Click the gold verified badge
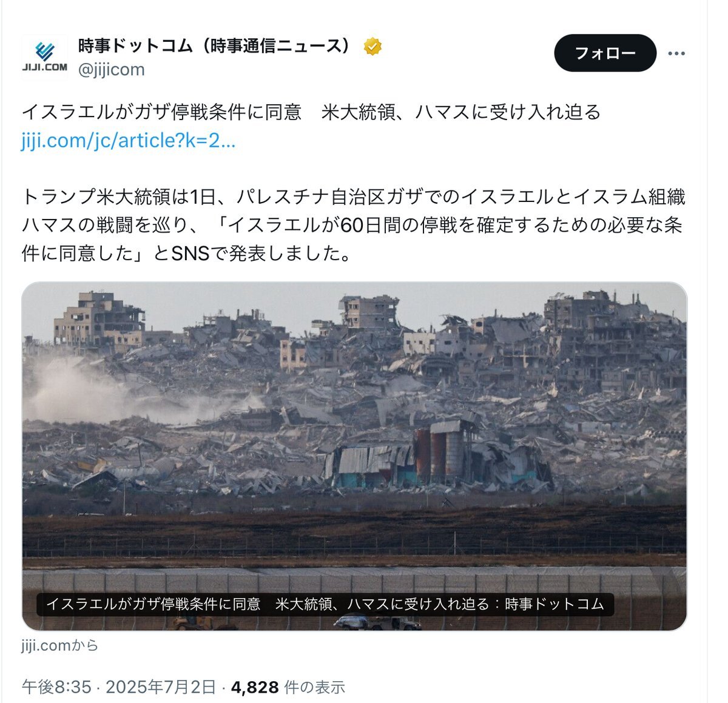The image size is (728, 703). (372, 46)
